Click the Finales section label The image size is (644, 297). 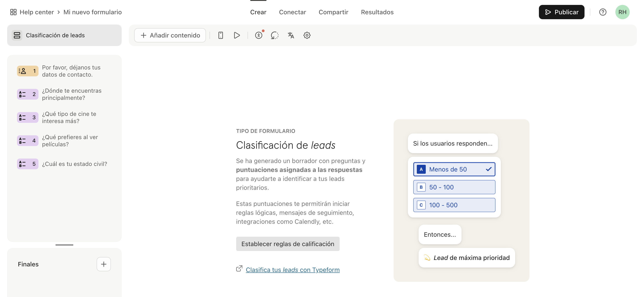[x=28, y=264]
